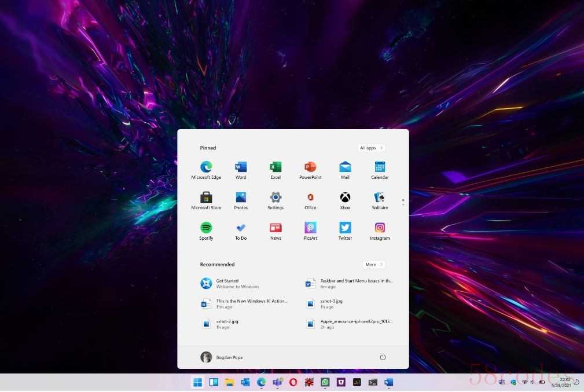Click the Start button on the taskbar
Screen dimensions: 584x392
click(x=197, y=382)
